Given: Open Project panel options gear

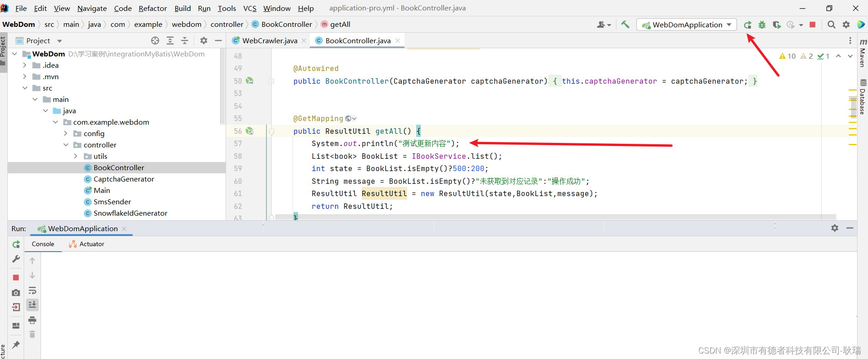Looking at the screenshot, I should pos(204,40).
